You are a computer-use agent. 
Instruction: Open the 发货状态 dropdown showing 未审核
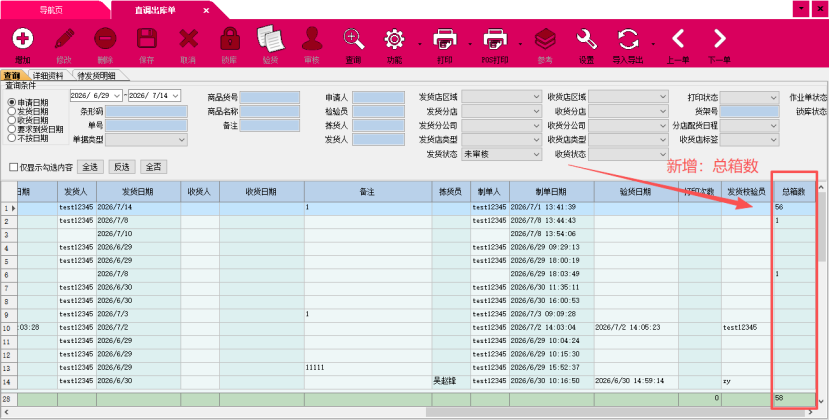(x=502, y=154)
